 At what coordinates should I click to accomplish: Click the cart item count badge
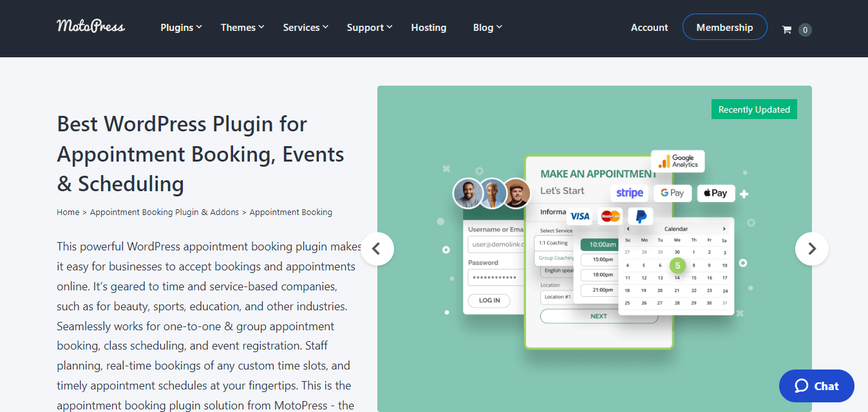(x=805, y=30)
